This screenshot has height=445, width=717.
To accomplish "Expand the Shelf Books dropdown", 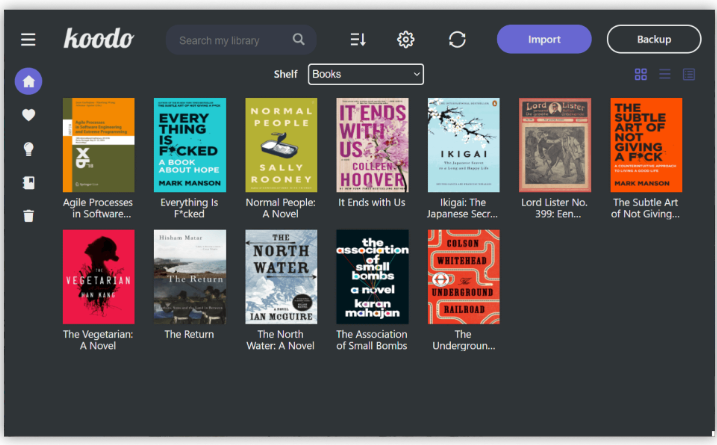I will click(365, 74).
